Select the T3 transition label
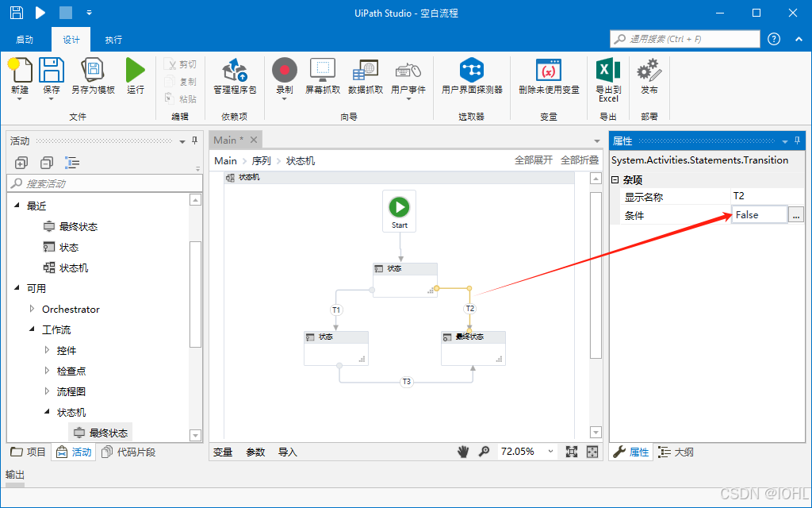The image size is (812, 508). coord(407,382)
